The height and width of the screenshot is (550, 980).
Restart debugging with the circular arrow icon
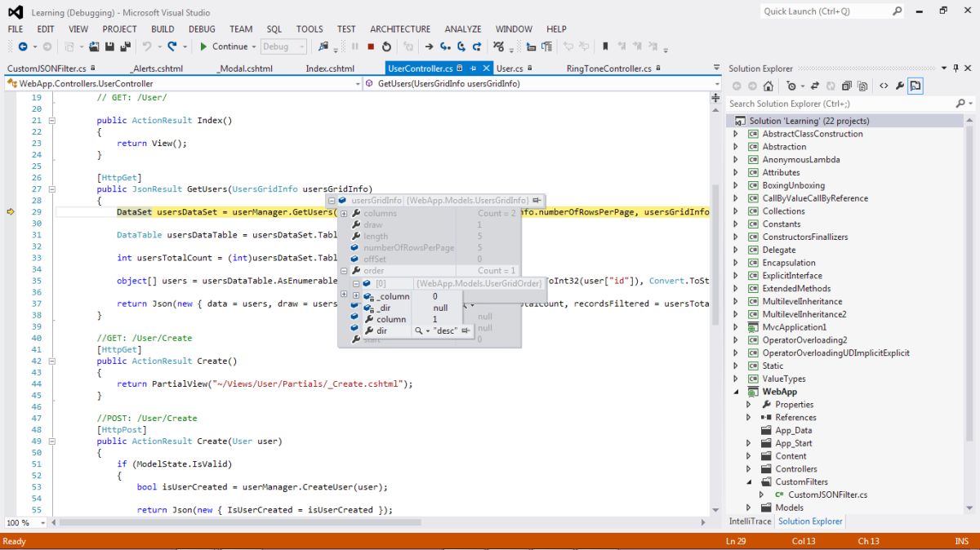tap(386, 47)
